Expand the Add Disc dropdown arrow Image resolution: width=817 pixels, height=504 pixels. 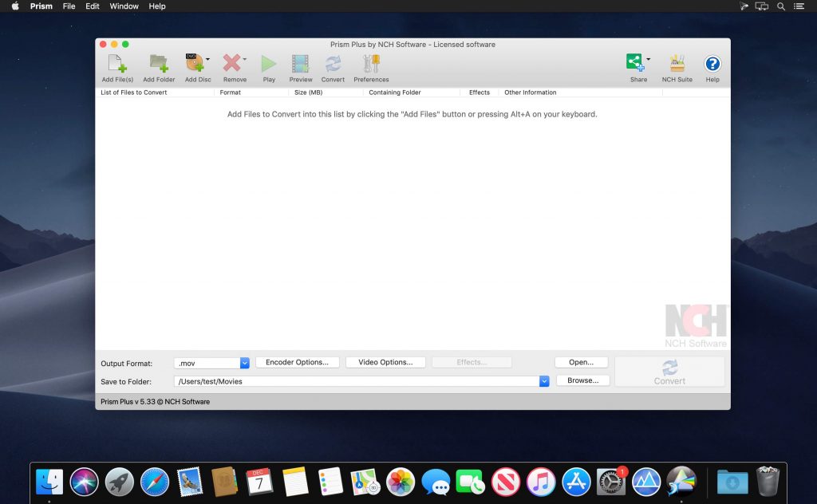click(208, 59)
